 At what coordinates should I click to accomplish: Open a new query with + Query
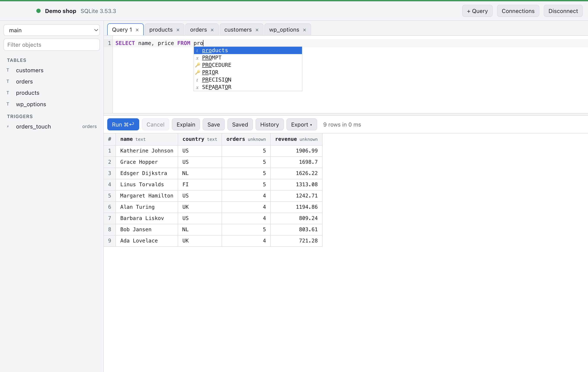[477, 11]
